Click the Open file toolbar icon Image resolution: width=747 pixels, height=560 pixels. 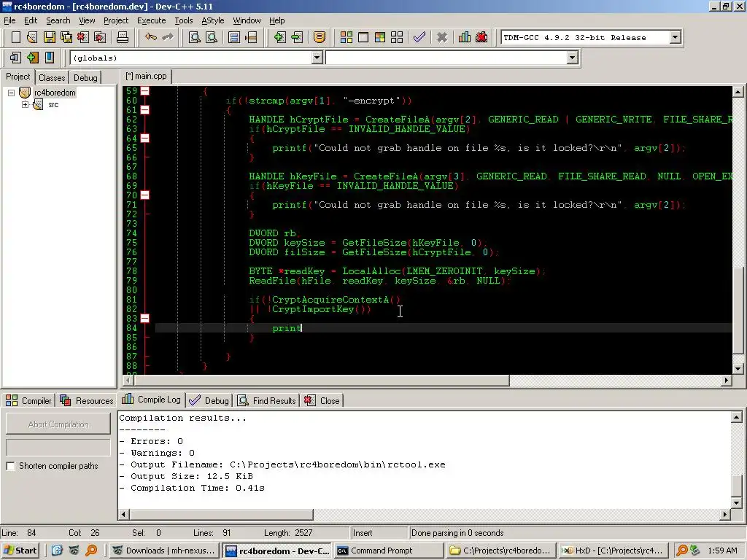pyautogui.click(x=32, y=37)
